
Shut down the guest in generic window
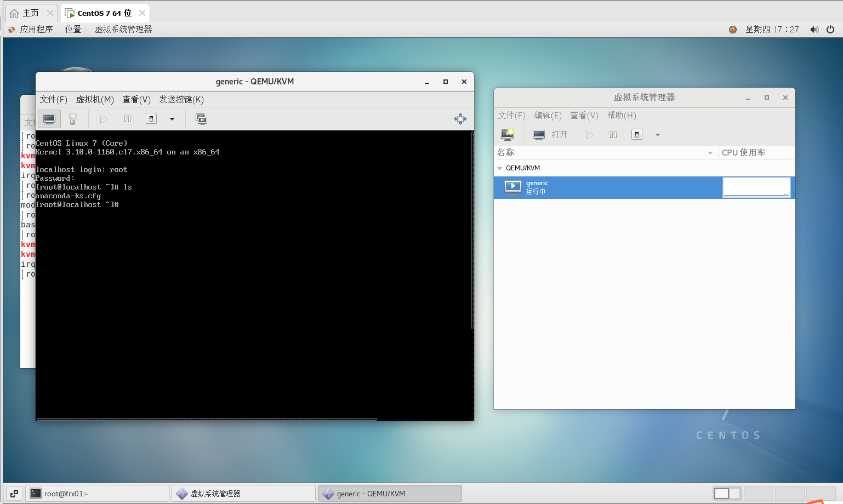(151, 119)
